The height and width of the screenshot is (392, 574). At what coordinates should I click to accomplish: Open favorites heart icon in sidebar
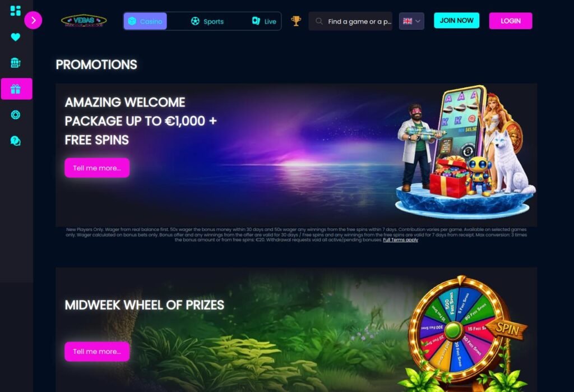point(15,37)
